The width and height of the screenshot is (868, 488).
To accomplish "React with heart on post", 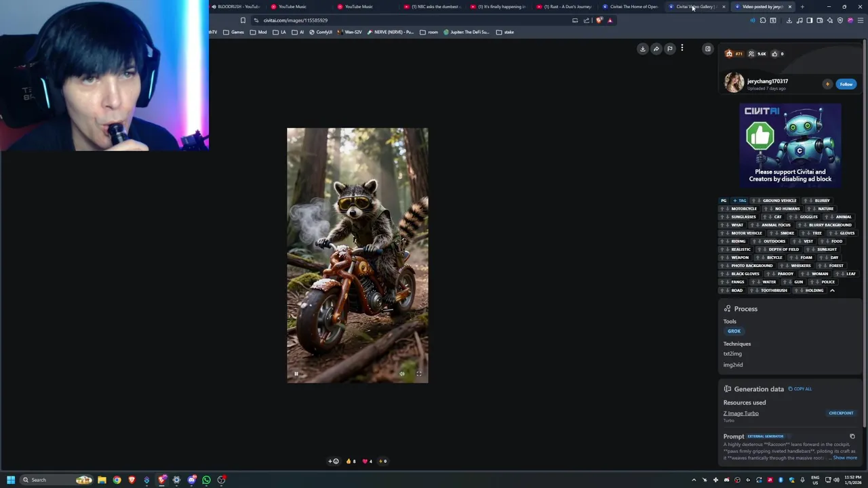I will point(367,462).
